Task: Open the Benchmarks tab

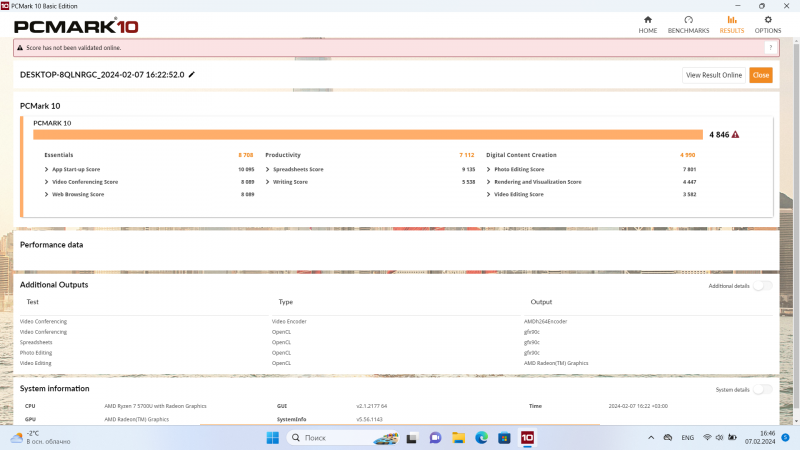Action: click(x=688, y=24)
